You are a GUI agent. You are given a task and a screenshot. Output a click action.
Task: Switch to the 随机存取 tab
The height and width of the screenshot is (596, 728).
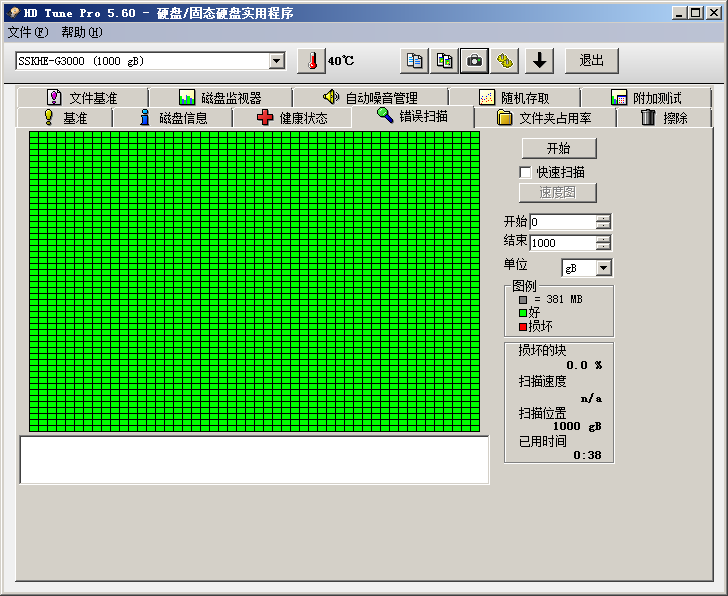(x=514, y=98)
